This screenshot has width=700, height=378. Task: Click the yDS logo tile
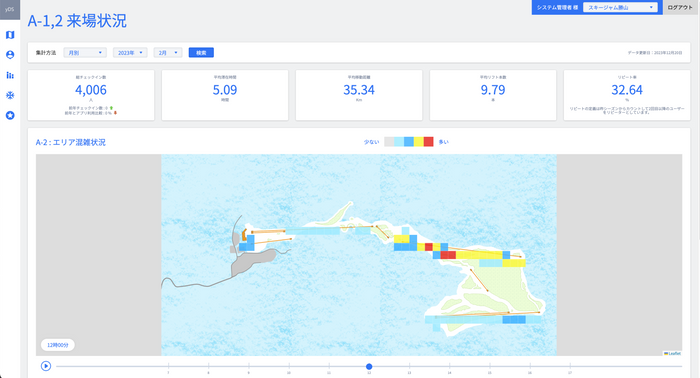[x=10, y=9]
